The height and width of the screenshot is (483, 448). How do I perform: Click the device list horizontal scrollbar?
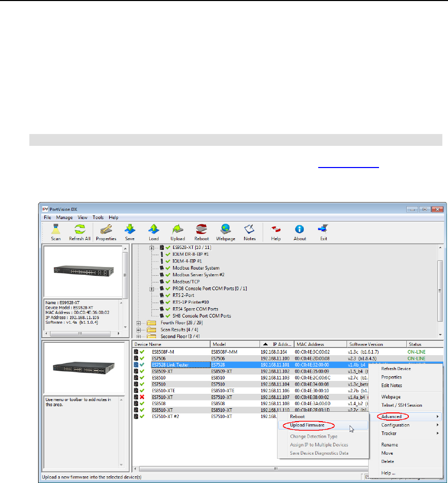(275, 469)
